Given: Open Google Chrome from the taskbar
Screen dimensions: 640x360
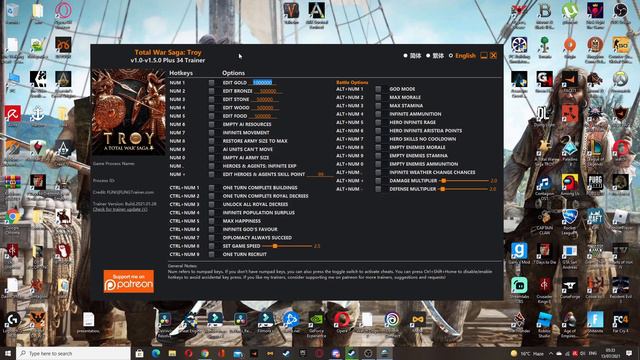Looking at the screenshot, I should coord(204,353).
